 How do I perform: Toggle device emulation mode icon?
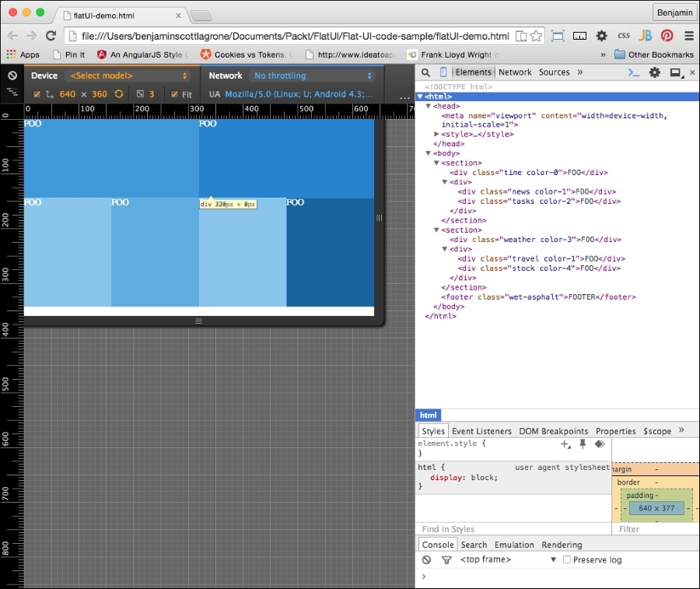point(443,72)
